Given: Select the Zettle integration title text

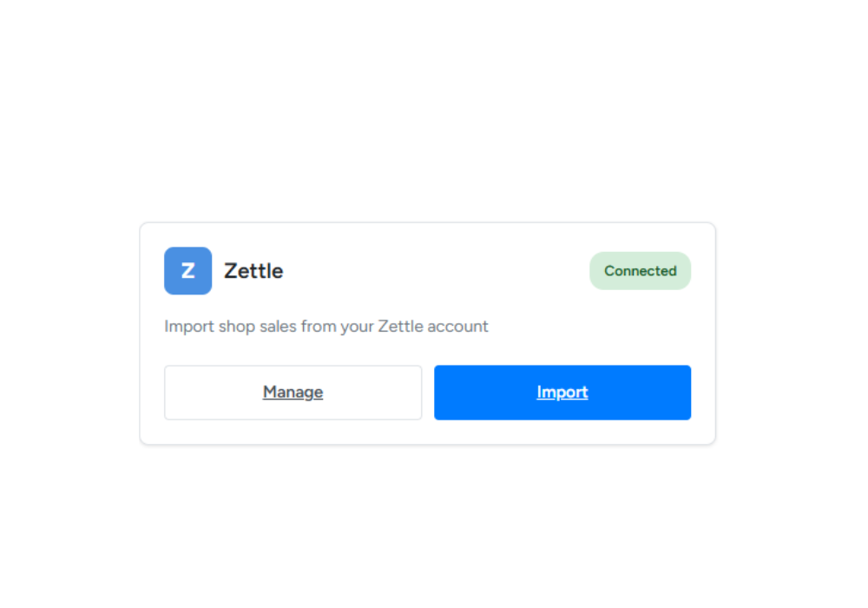Looking at the screenshot, I should point(253,271).
